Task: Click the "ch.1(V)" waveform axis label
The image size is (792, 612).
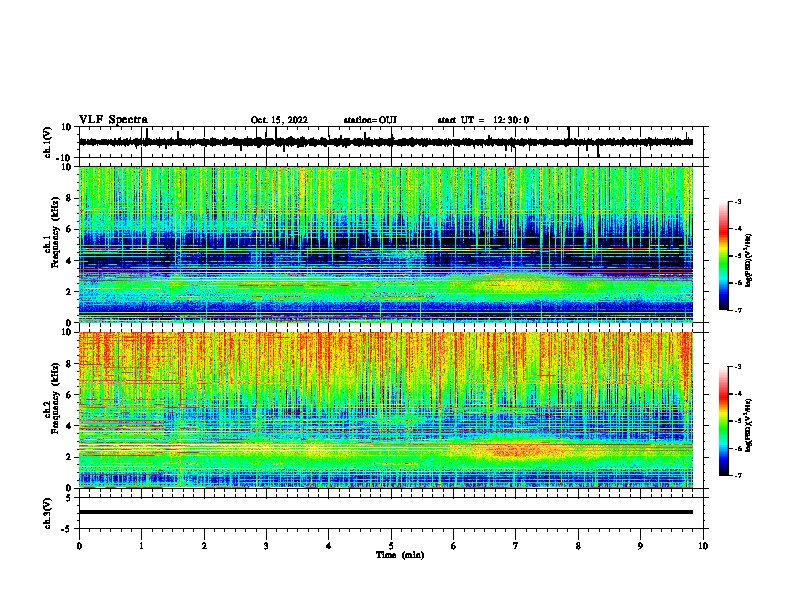Action: tap(48, 142)
